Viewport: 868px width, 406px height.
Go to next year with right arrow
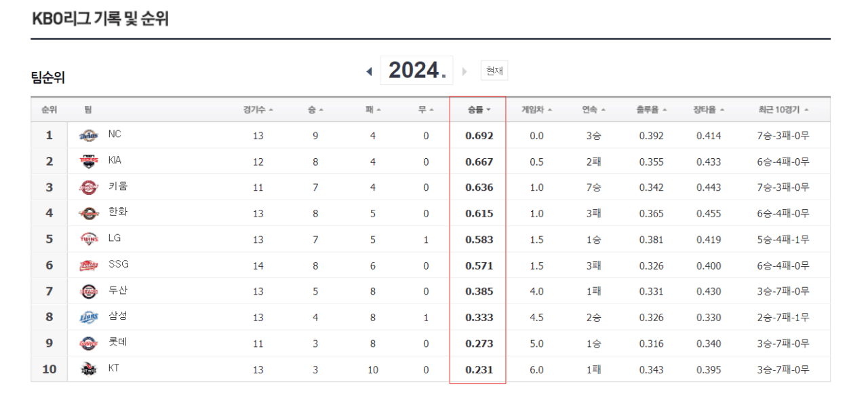click(465, 71)
